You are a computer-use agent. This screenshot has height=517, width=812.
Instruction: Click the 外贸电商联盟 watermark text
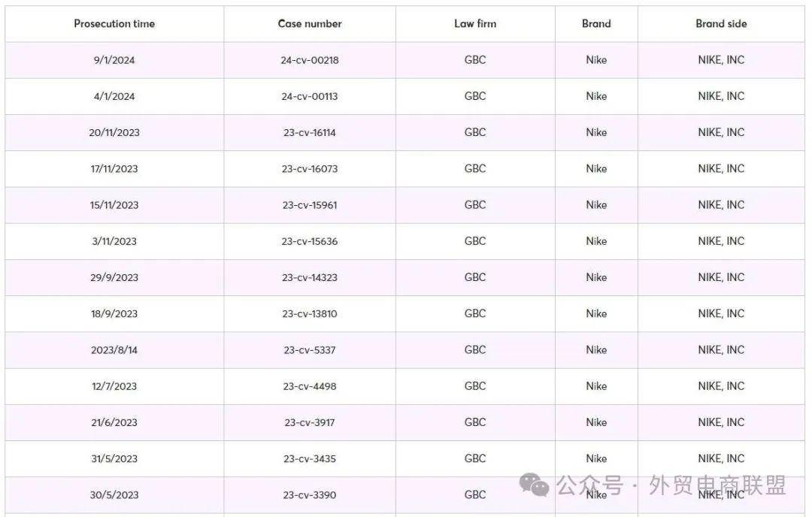click(x=717, y=485)
